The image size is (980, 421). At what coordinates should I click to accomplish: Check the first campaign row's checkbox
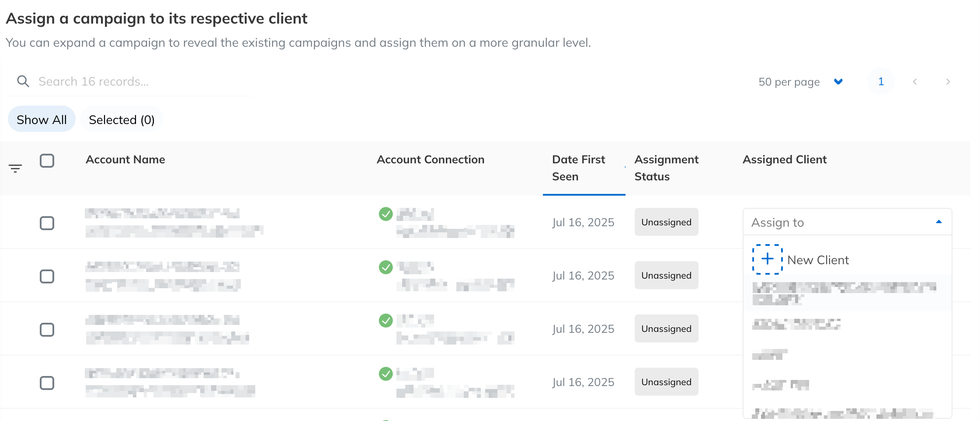point(47,223)
